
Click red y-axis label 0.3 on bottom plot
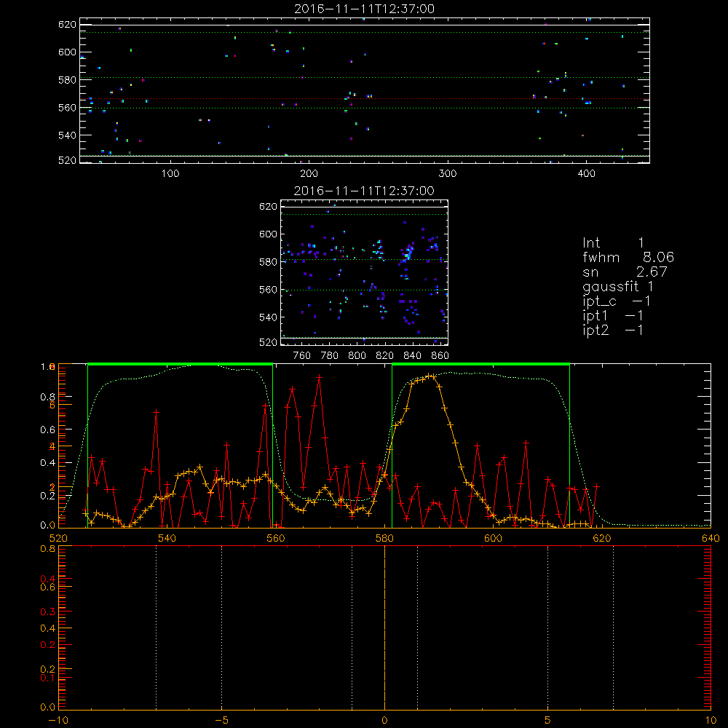(x=47, y=612)
